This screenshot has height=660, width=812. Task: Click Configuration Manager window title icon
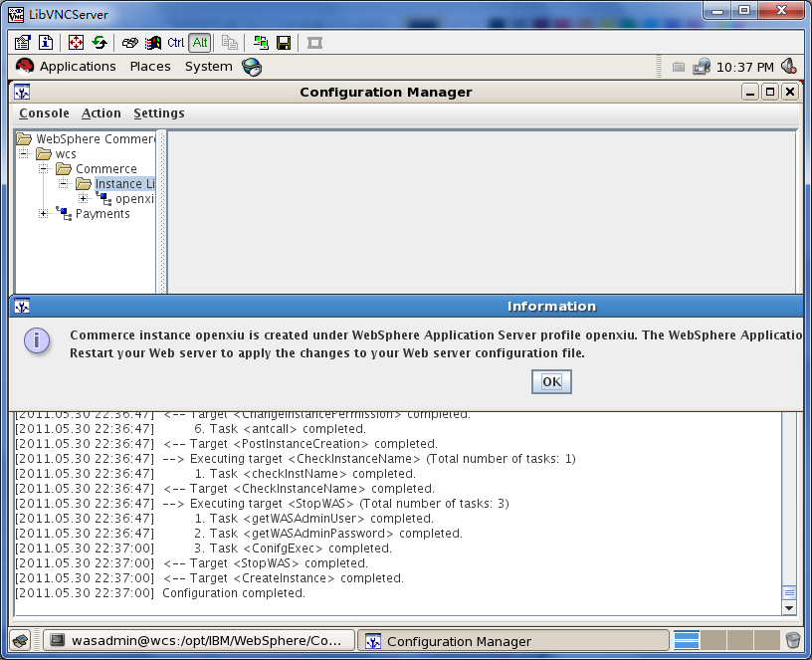pos(22,93)
